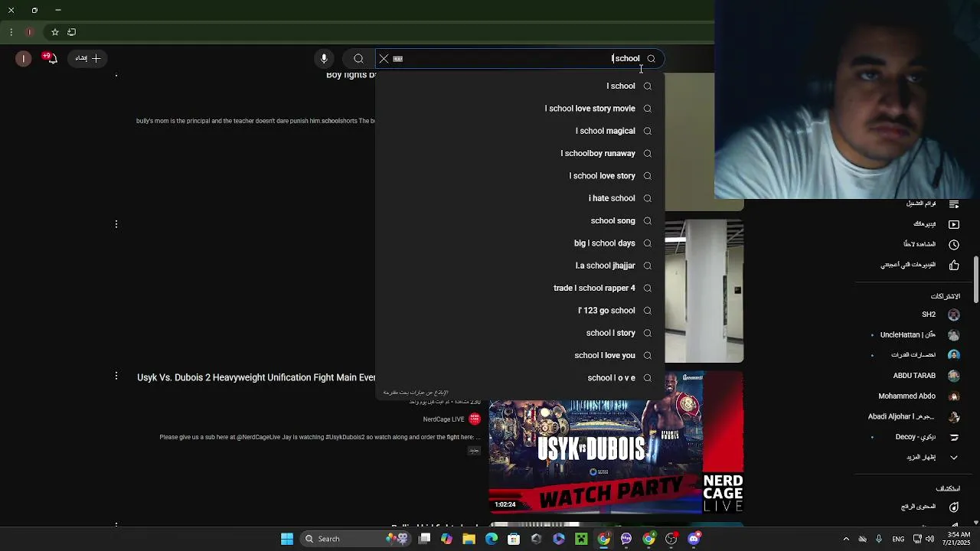Image resolution: width=980 pixels, height=551 pixels.
Task: Select suggestion 'school l story'
Action: click(520, 333)
